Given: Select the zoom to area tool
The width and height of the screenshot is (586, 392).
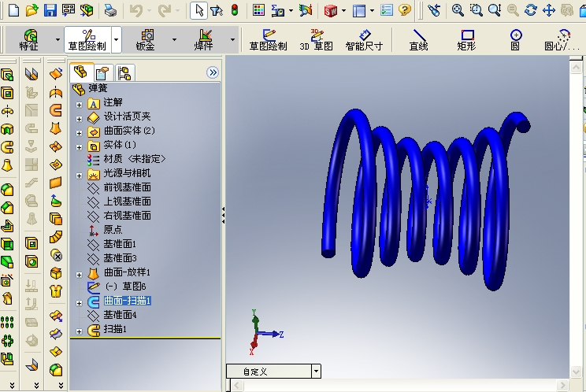Looking at the screenshot, I should [x=476, y=10].
